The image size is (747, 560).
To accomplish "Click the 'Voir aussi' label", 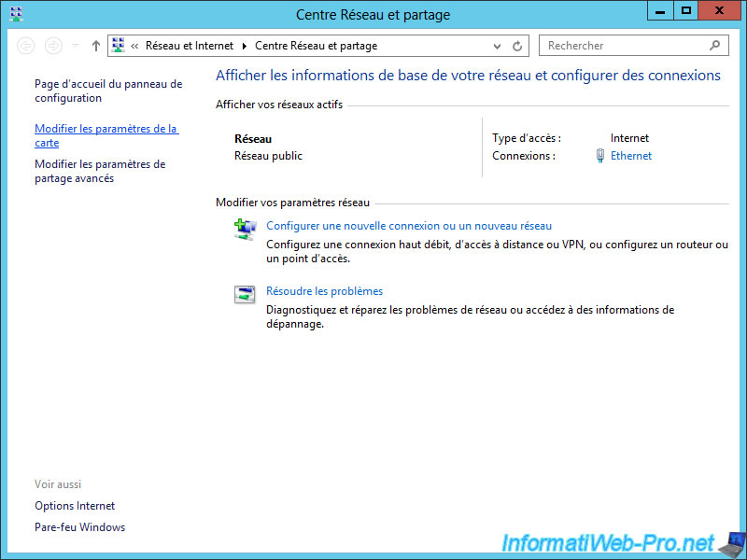I will coord(58,484).
